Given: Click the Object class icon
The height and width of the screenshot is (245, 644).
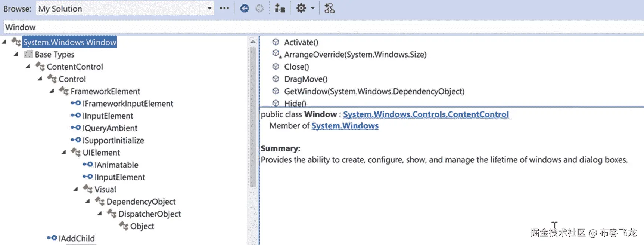Looking at the screenshot, I should [124, 226].
